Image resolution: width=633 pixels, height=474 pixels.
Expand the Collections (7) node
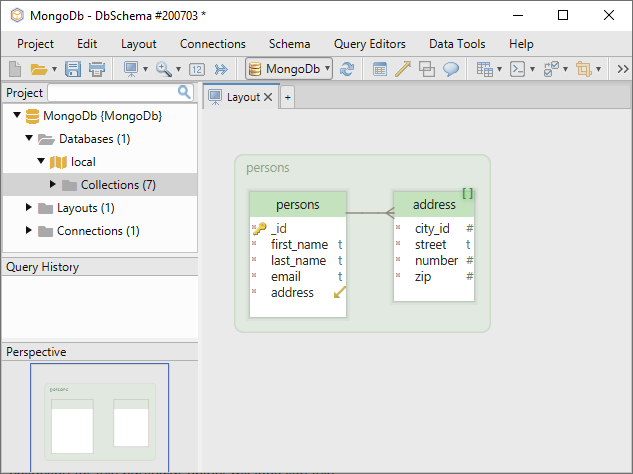(x=52, y=184)
